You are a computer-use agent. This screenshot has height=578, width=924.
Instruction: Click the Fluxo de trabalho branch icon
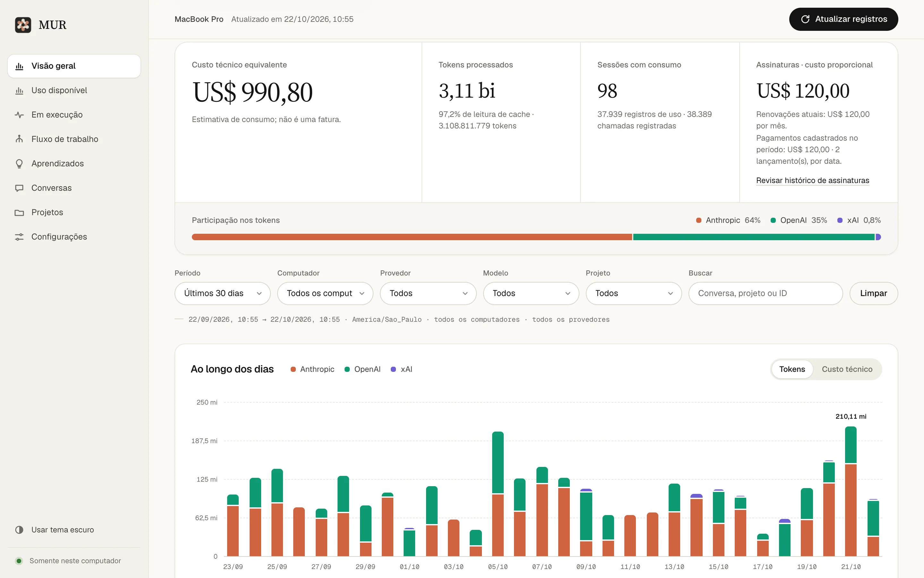coord(19,139)
